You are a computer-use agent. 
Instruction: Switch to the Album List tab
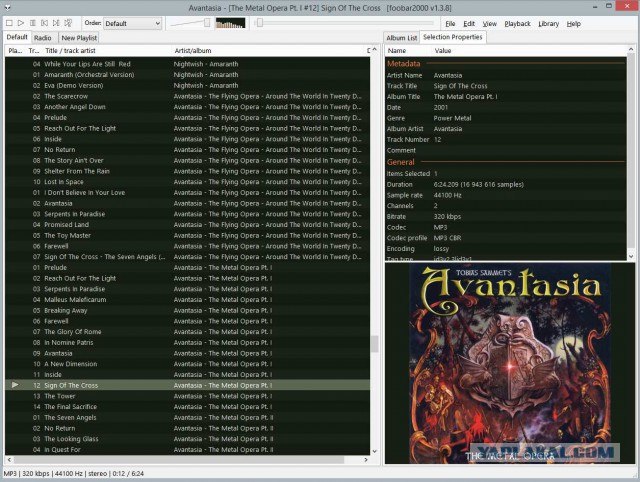(x=402, y=38)
